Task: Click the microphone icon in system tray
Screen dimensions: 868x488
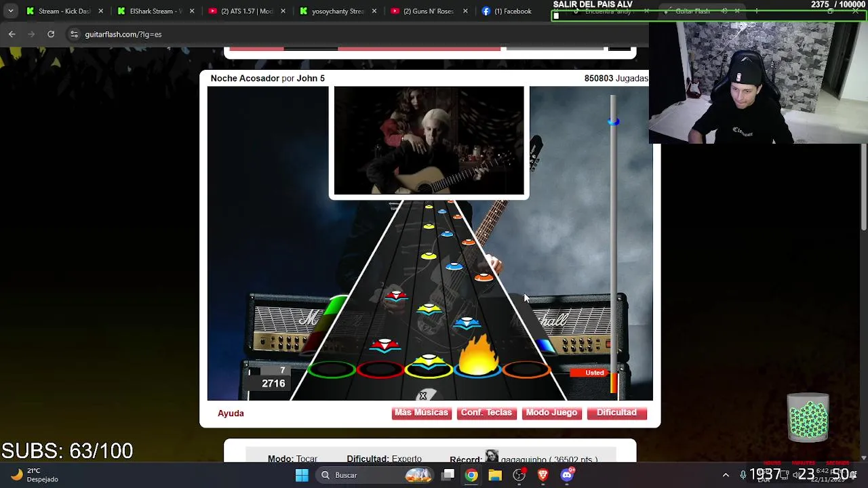Action: (743, 475)
